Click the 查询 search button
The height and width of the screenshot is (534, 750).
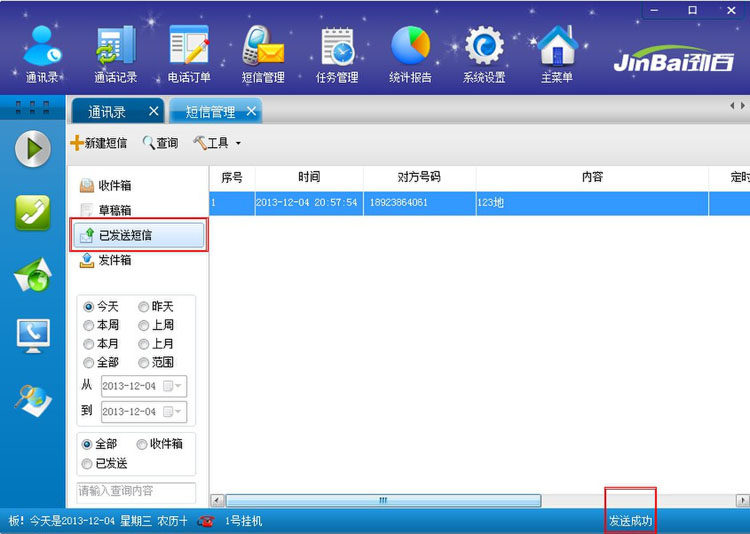160,143
